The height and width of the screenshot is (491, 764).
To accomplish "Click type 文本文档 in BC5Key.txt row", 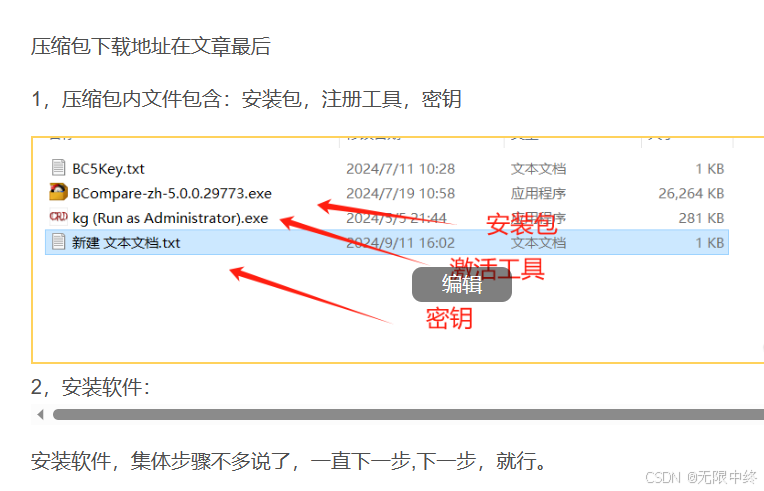I will point(538,169).
